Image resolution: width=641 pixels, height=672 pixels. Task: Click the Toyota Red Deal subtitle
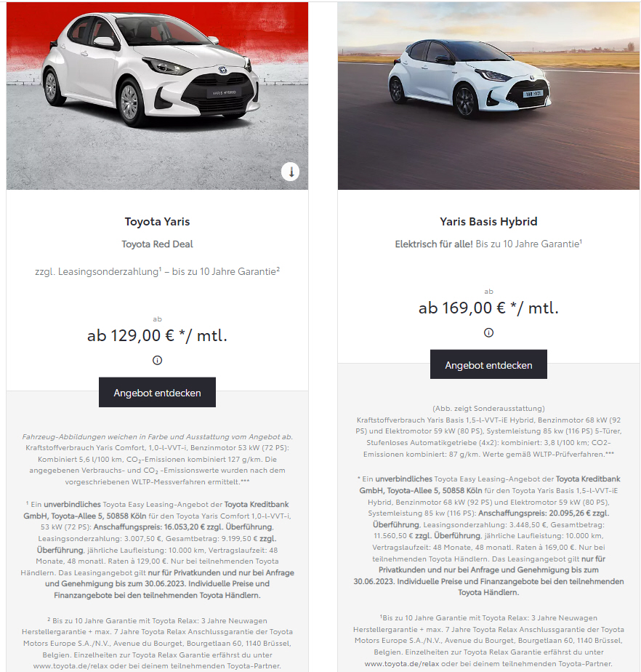tap(157, 244)
